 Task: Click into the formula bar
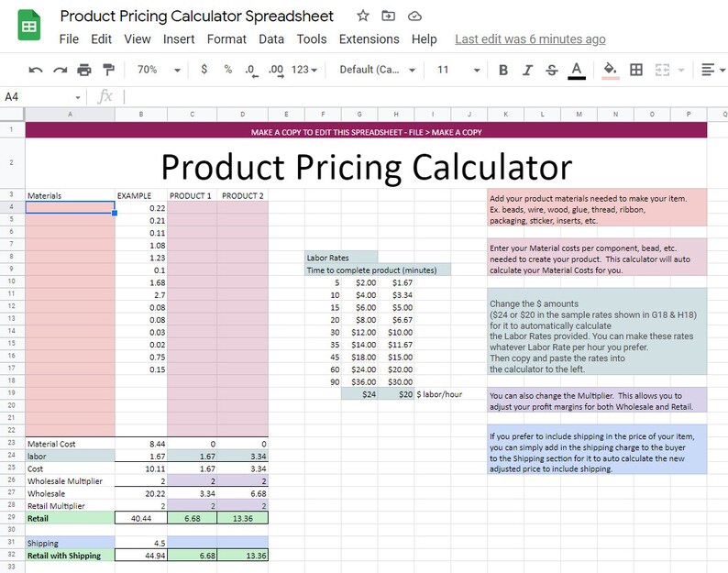coord(425,97)
